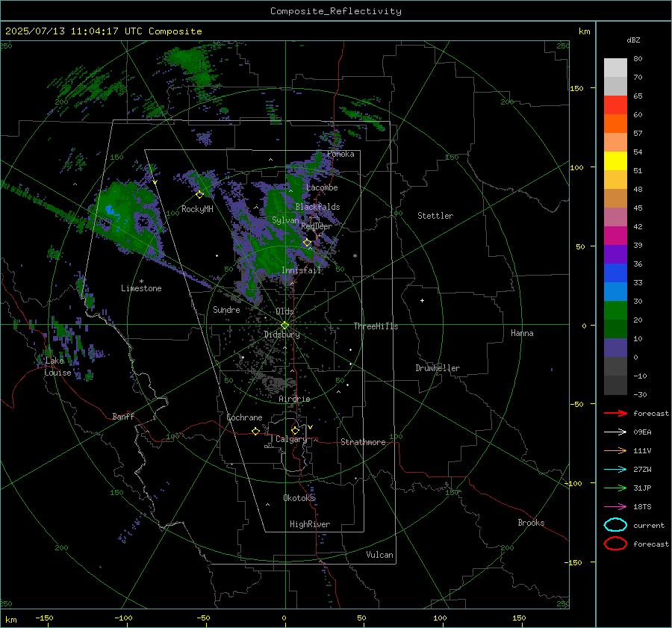The image size is (672, 628).
Task: Click the 31JP legend text
Action: coord(642,488)
